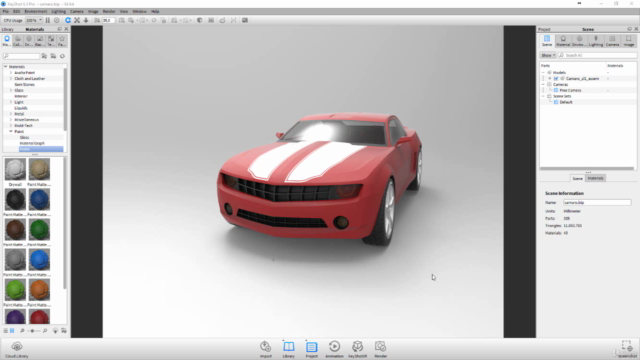Viewport: 640px width, 360px height.
Task: Select the Liquids category
Action: coord(21,108)
